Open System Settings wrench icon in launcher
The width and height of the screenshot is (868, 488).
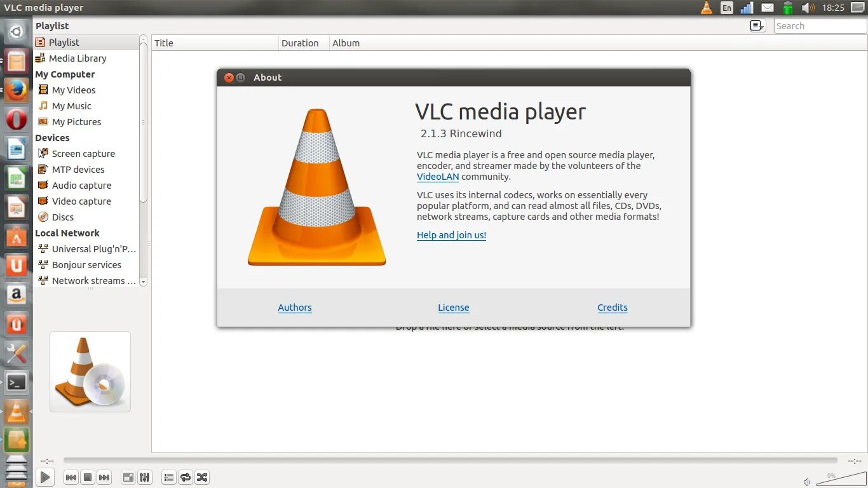coord(17,353)
